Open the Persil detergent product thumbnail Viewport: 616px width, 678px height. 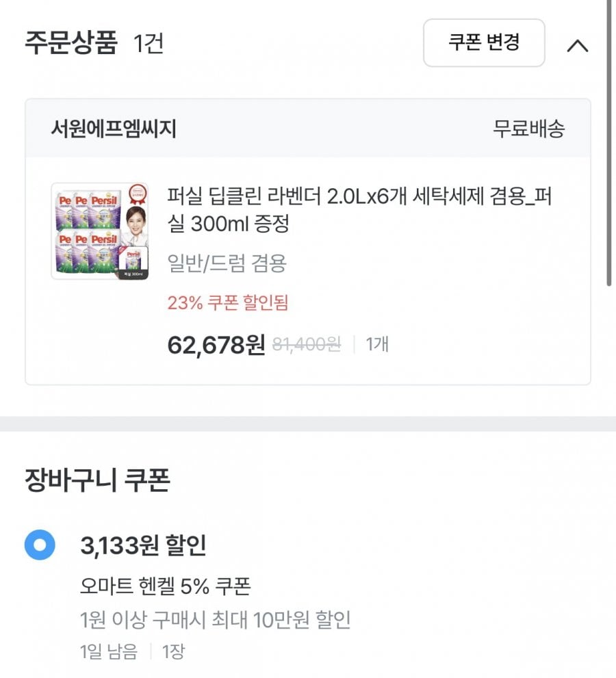pos(100,231)
